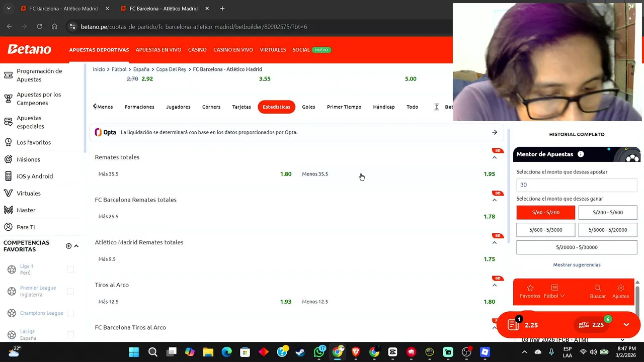Click the Buscar magnifier icon
The width and height of the screenshot is (644, 362).
(598, 288)
